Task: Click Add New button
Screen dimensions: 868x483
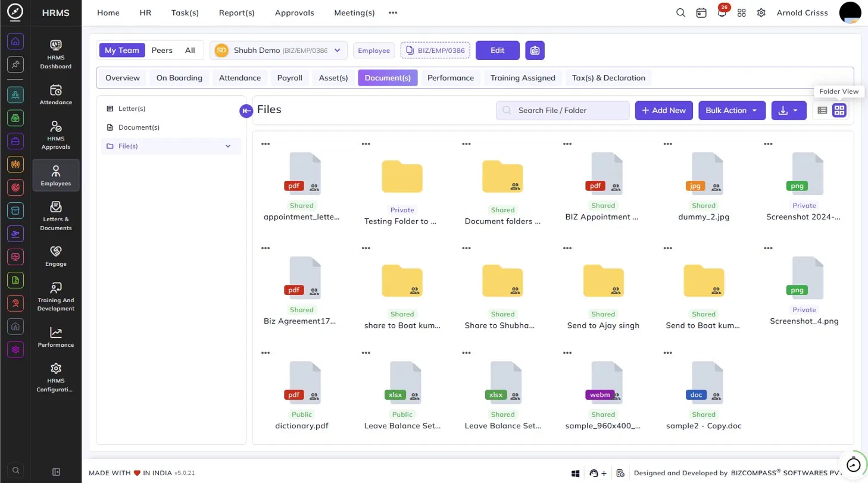Action: tap(664, 111)
